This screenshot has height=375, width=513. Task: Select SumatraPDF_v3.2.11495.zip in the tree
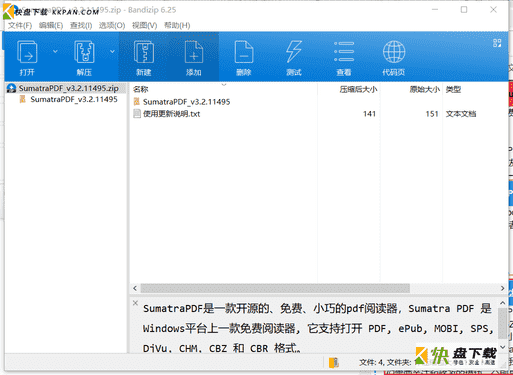pos(69,88)
